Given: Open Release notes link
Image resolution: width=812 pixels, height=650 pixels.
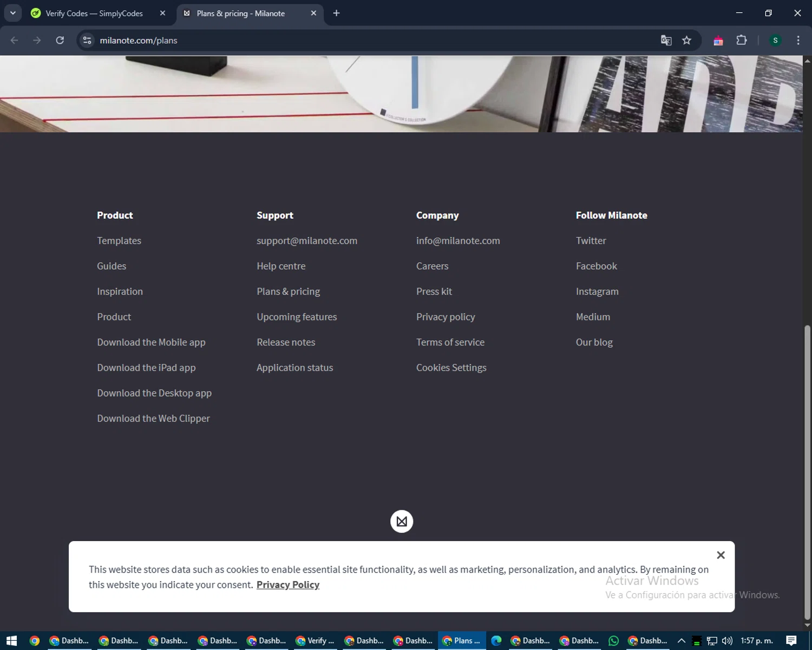Looking at the screenshot, I should (286, 342).
